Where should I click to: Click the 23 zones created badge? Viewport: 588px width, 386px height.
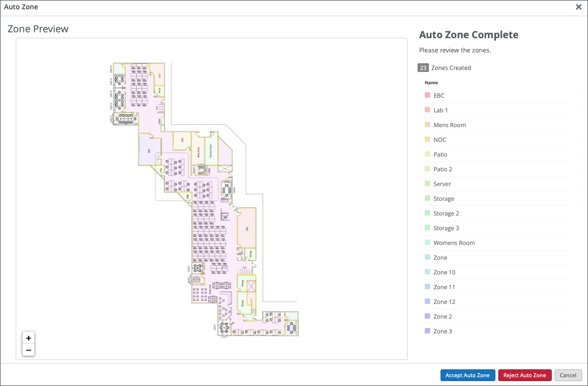pyautogui.click(x=423, y=68)
